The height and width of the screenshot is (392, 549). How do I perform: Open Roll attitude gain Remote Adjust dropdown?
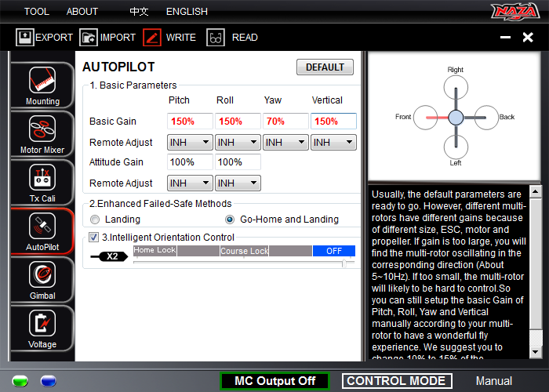[238, 183]
